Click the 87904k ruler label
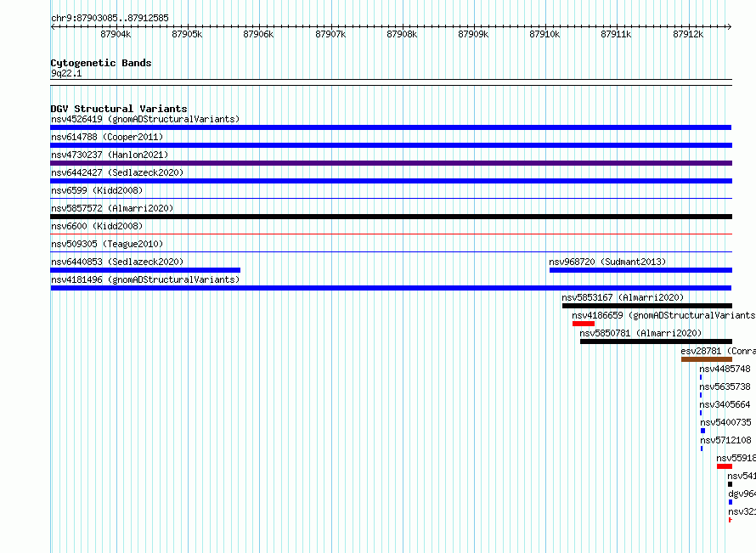This screenshot has height=553, width=756. tap(116, 34)
